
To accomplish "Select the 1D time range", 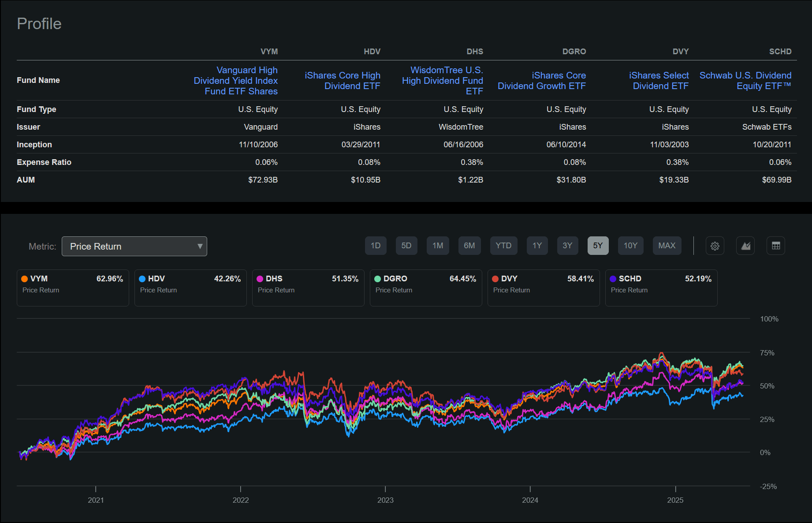I will (376, 246).
